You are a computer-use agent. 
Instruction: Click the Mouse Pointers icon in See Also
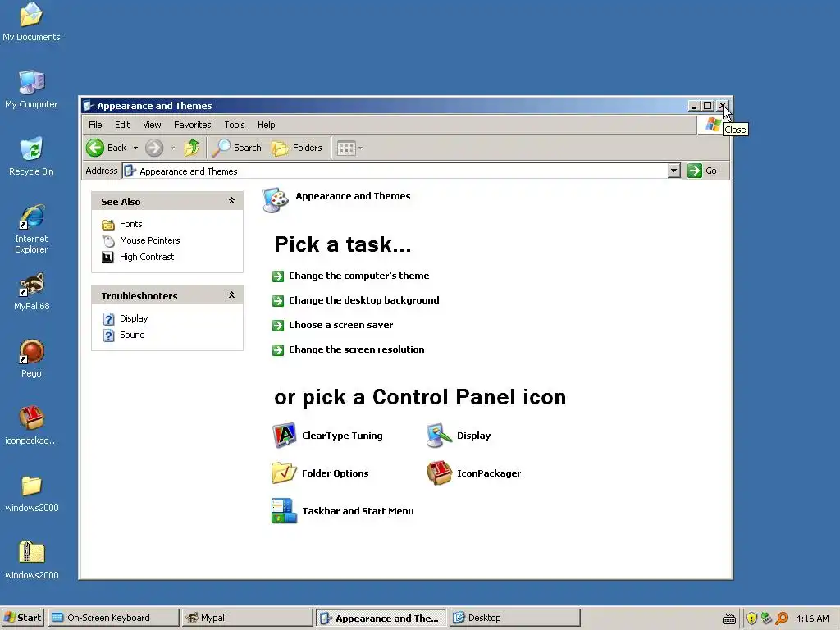pos(108,240)
